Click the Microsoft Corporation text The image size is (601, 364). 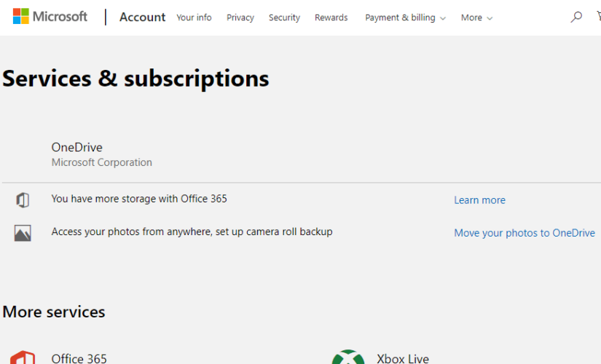pos(101,162)
